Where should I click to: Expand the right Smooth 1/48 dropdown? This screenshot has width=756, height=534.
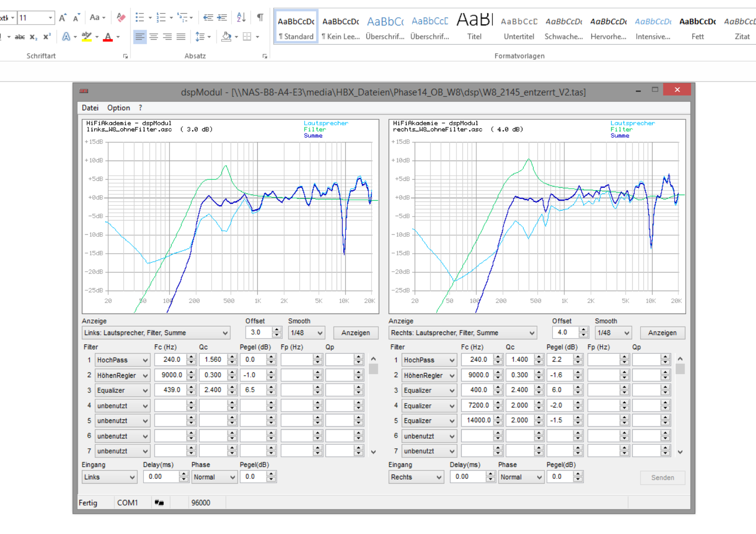coord(612,333)
